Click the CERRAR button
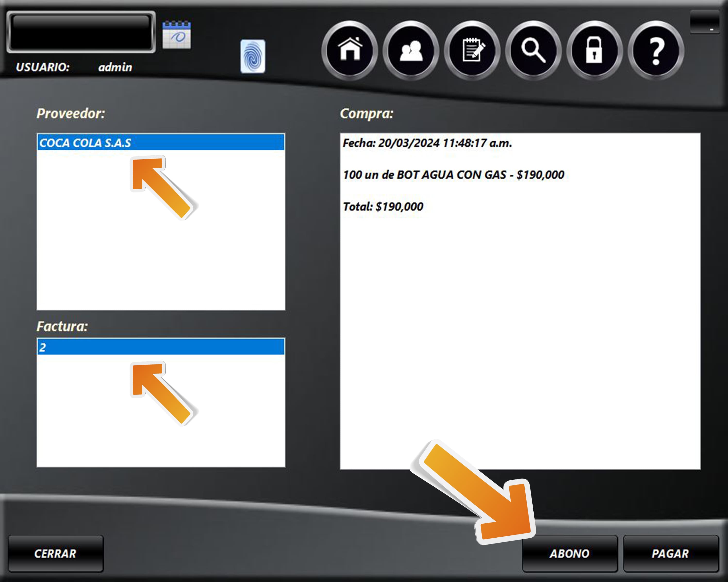This screenshot has width=728, height=582. (x=55, y=554)
